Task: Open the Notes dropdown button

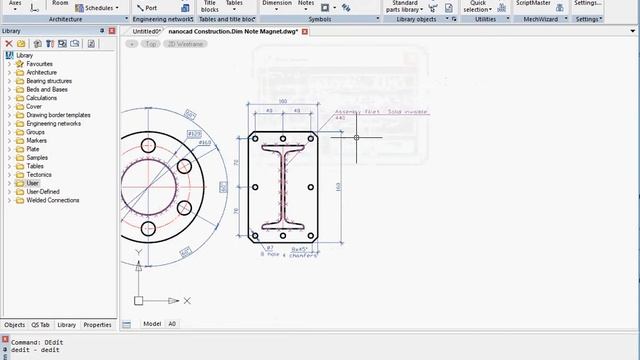Action: point(306,5)
